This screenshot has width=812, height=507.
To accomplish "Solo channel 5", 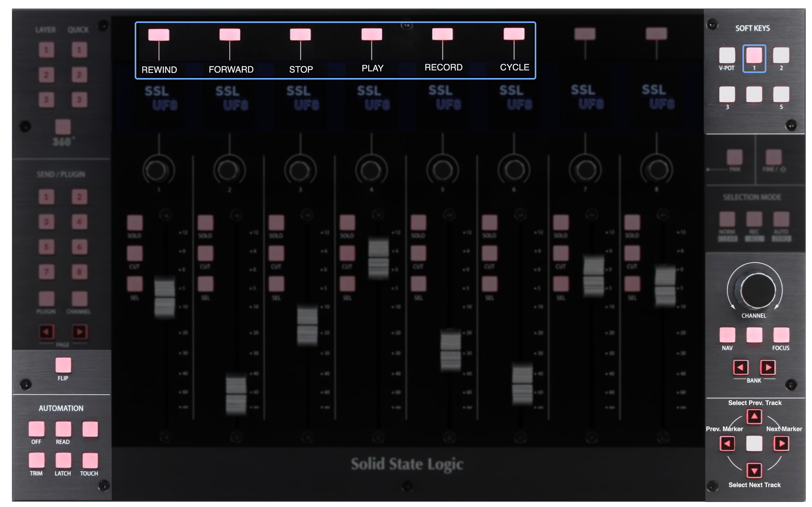I will 418,223.
